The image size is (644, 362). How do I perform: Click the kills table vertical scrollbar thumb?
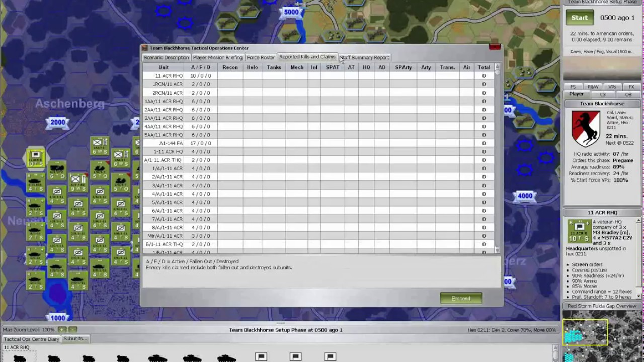point(497,72)
